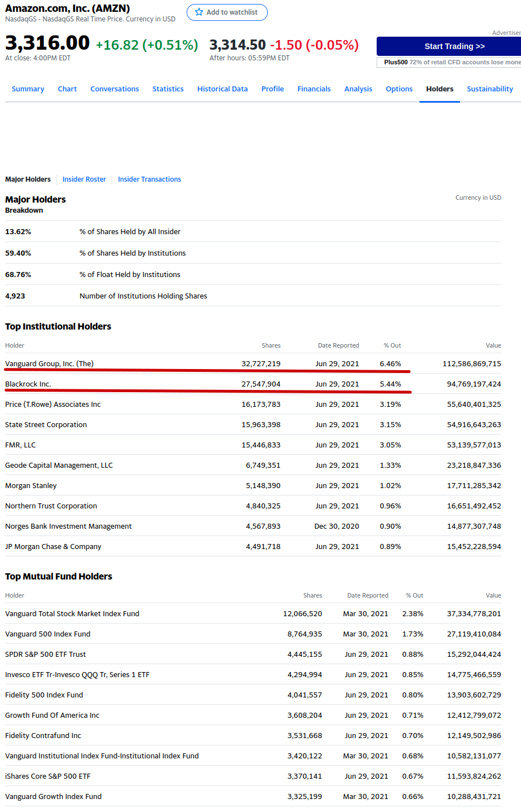View the Financials tab
This screenshot has height=812, width=521.
coord(314,89)
